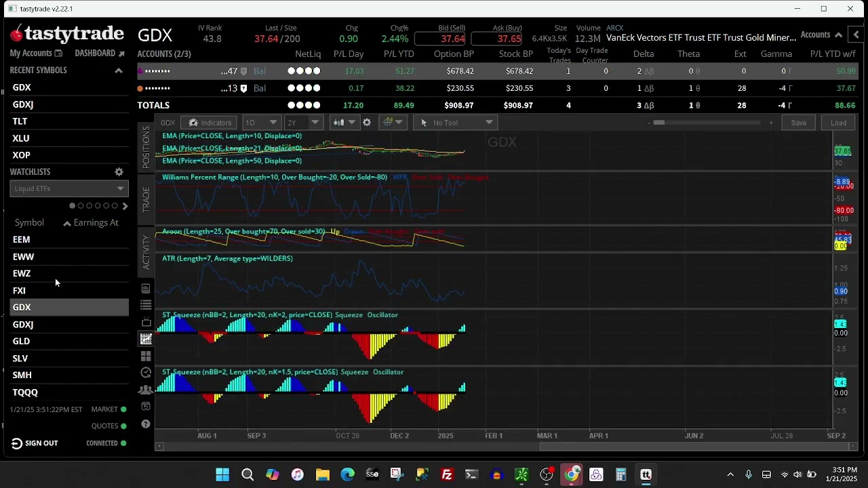Open chart settings gear icon
The height and width of the screenshot is (488, 868).
(x=367, y=123)
